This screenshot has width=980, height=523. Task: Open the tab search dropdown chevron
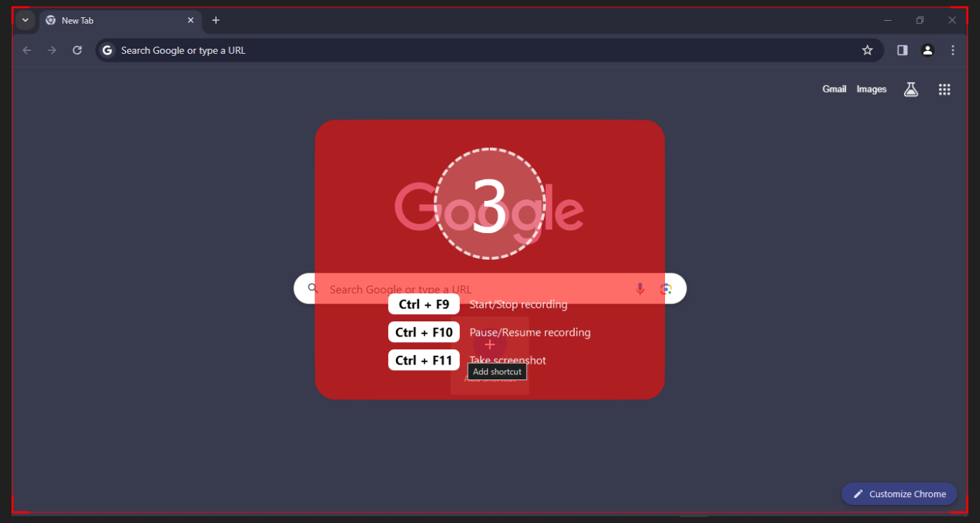(x=25, y=20)
